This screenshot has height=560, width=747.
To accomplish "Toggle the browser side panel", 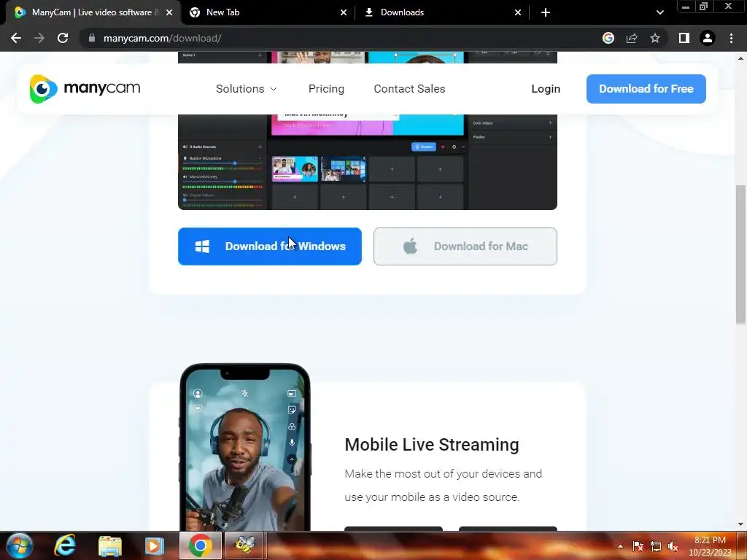I will (x=684, y=38).
